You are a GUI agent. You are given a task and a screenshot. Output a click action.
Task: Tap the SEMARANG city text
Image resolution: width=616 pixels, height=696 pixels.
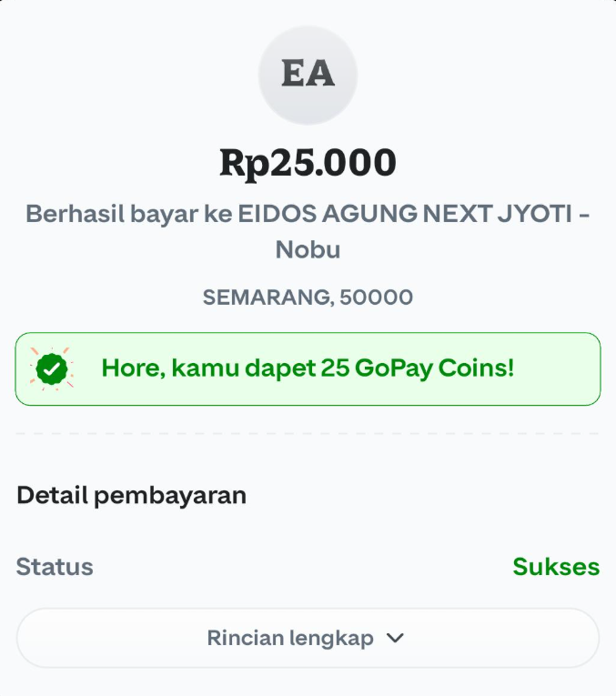266,298
